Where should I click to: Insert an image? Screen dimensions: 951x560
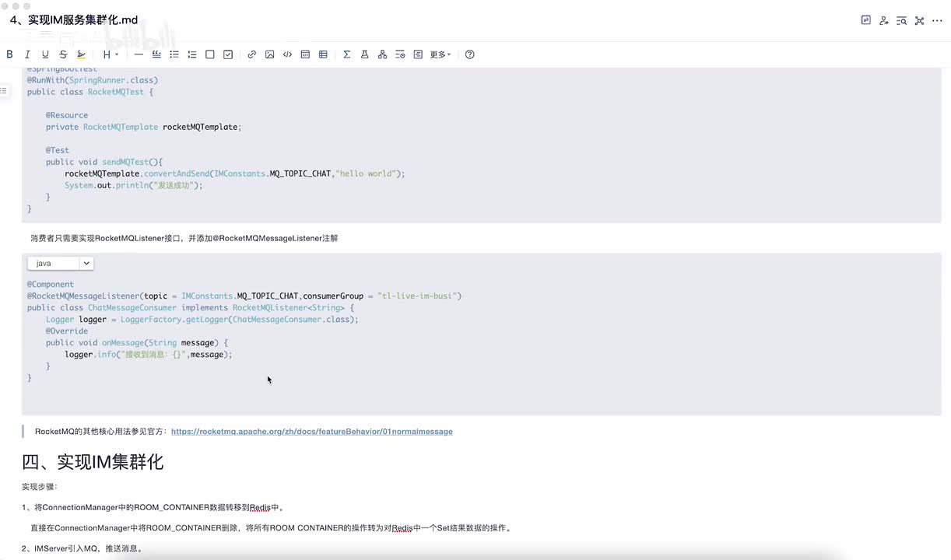click(x=269, y=54)
